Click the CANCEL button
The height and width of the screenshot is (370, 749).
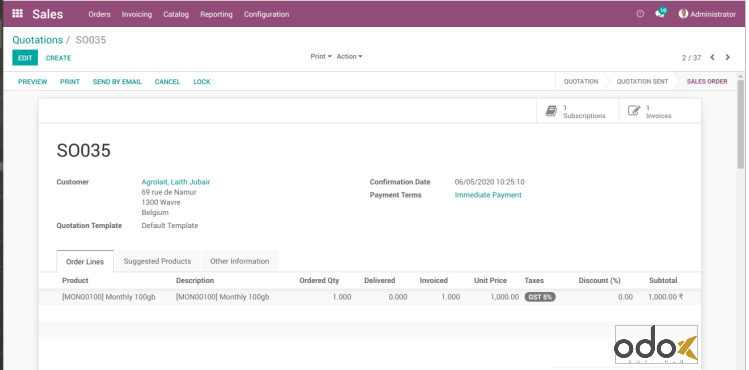[167, 82]
